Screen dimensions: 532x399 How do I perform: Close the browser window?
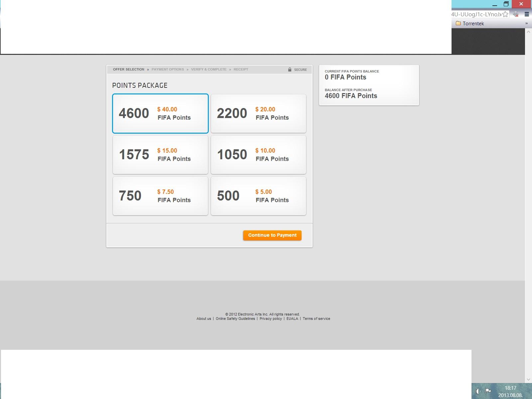[x=521, y=4]
